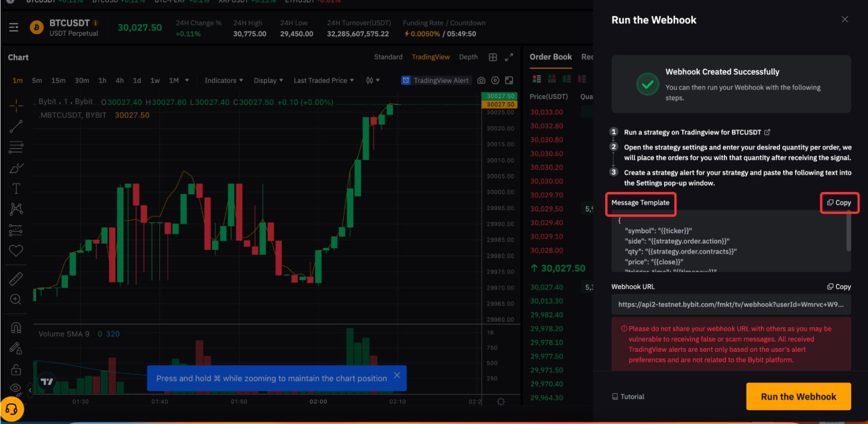The width and height of the screenshot is (868, 424).
Task: Open the Tutorial link
Action: click(628, 396)
